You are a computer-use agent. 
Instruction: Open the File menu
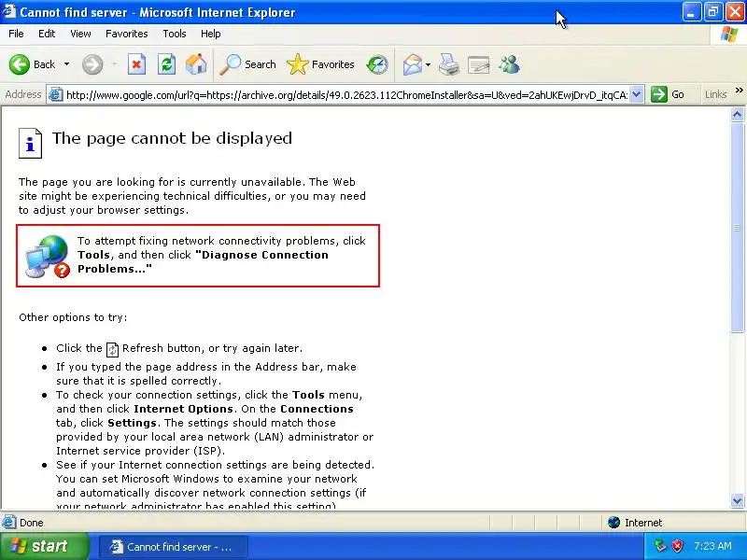[16, 34]
